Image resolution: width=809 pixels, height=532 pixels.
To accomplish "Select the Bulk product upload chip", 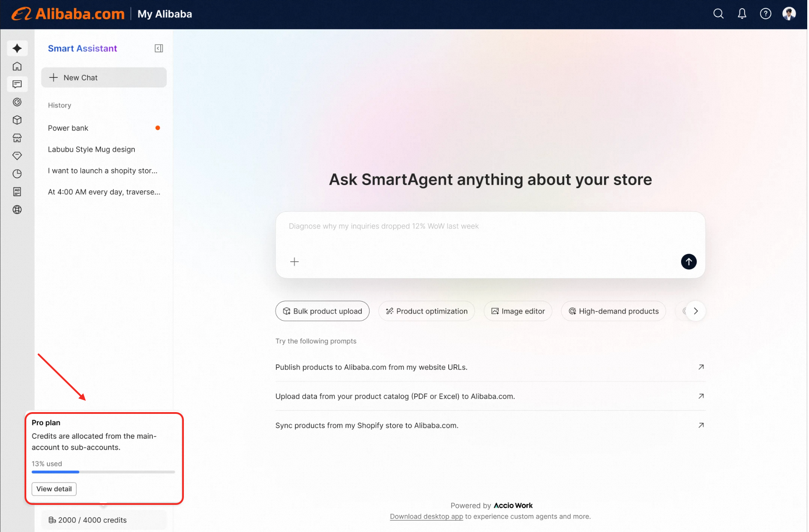I will (322, 311).
